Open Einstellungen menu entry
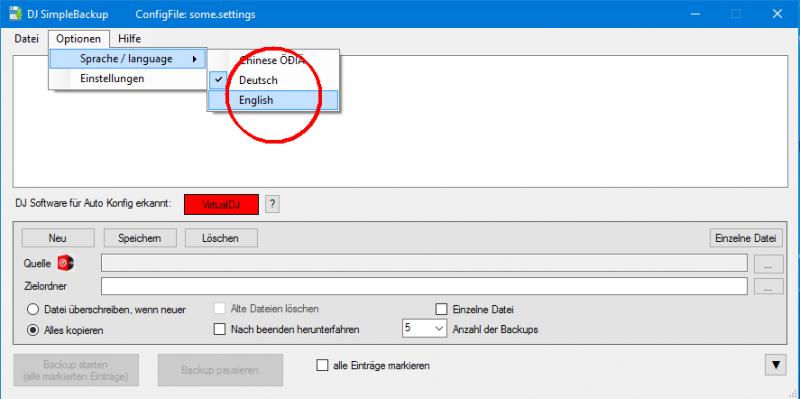This screenshot has height=399, width=800. pyautogui.click(x=128, y=79)
